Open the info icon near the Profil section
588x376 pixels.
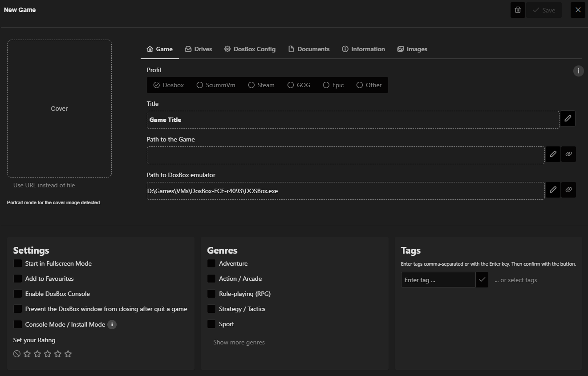coord(578,71)
